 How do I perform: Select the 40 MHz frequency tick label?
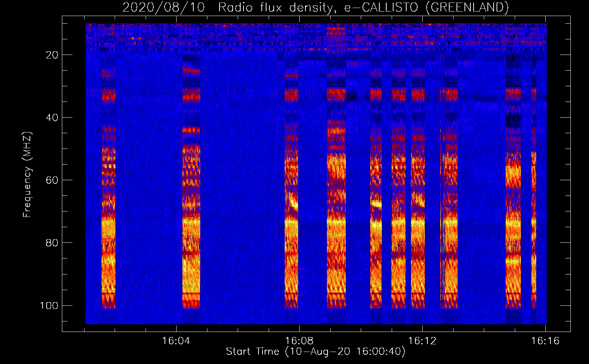pos(52,118)
